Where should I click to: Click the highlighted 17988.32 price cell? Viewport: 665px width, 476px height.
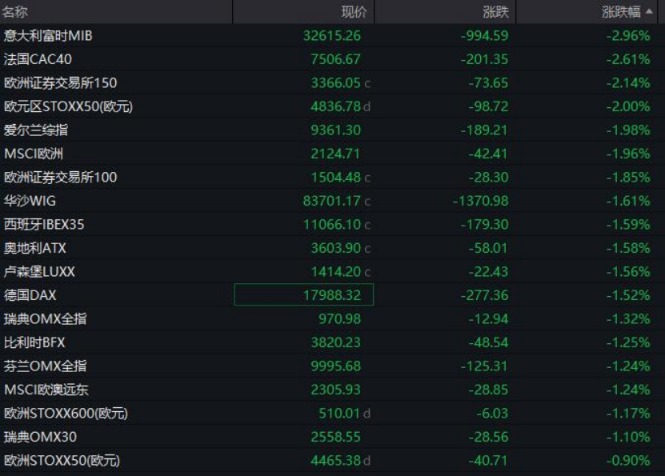304,294
